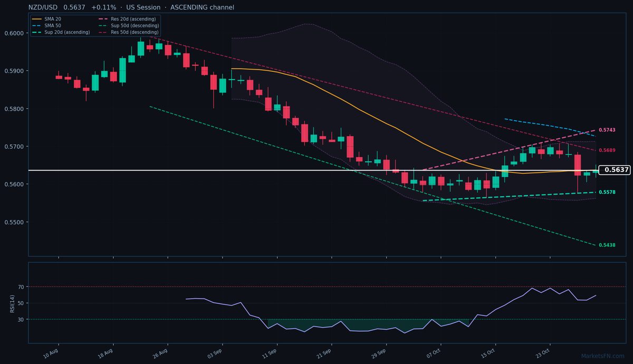This screenshot has width=633, height=364.
Task: Click the ASCENDING channel label in the header
Action: coord(202,7)
